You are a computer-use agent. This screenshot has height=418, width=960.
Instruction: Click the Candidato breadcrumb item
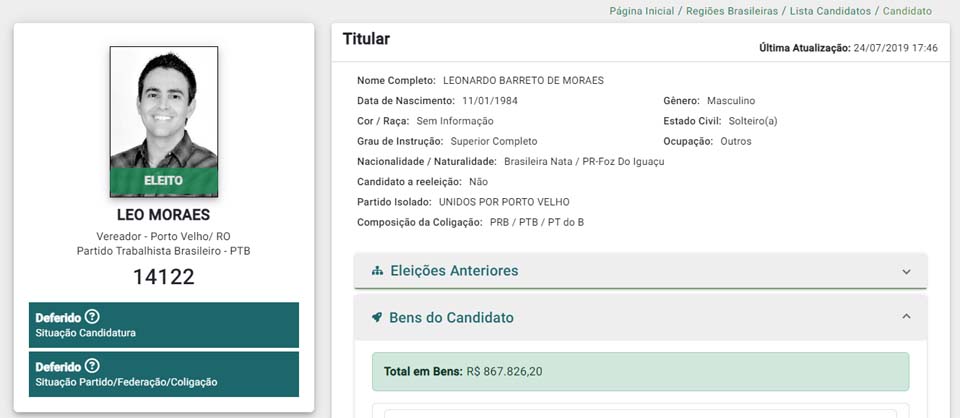point(906,11)
